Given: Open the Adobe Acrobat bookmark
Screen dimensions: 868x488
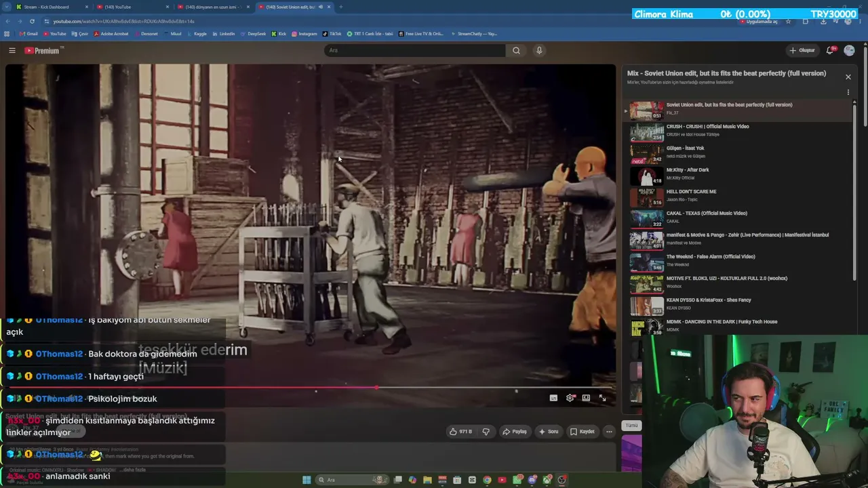Looking at the screenshot, I should pos(111,33).
